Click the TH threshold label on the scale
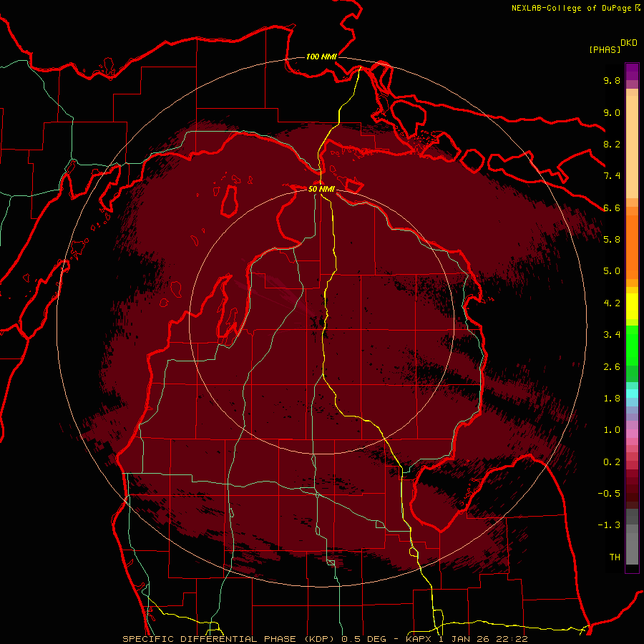The image size is (644, 644). [x=615, y=557]
